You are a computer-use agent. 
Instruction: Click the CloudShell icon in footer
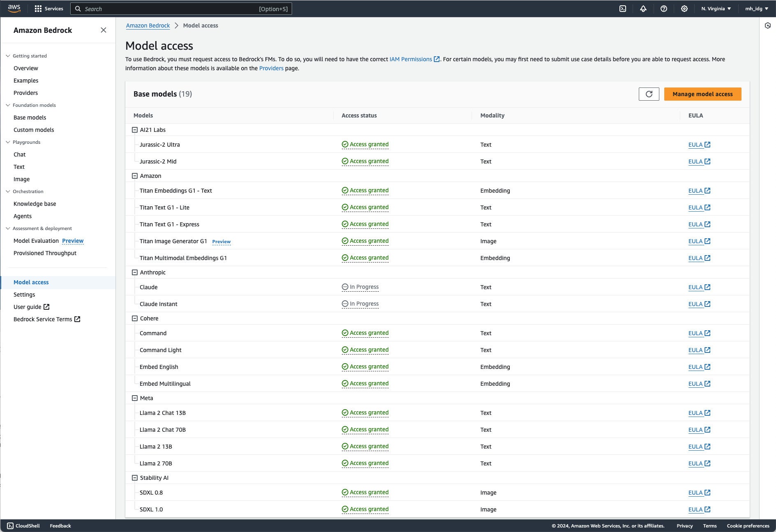(10, 526)
